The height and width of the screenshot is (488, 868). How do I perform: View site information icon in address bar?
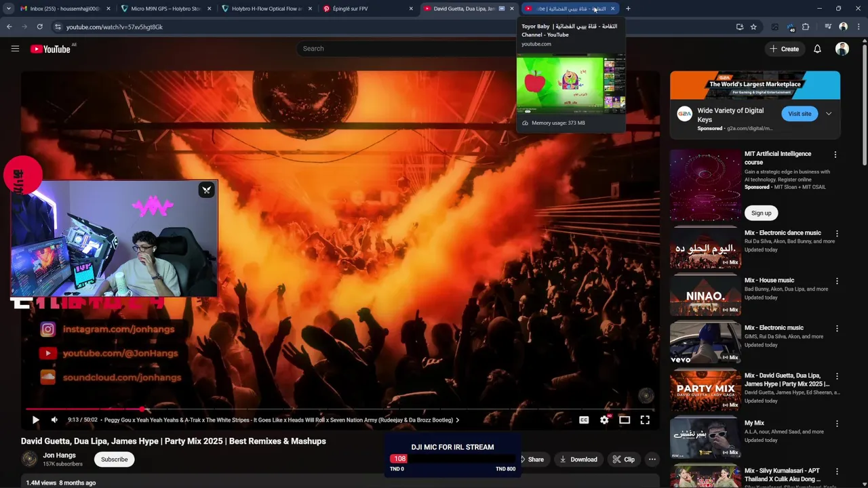[x=58, y=27]
